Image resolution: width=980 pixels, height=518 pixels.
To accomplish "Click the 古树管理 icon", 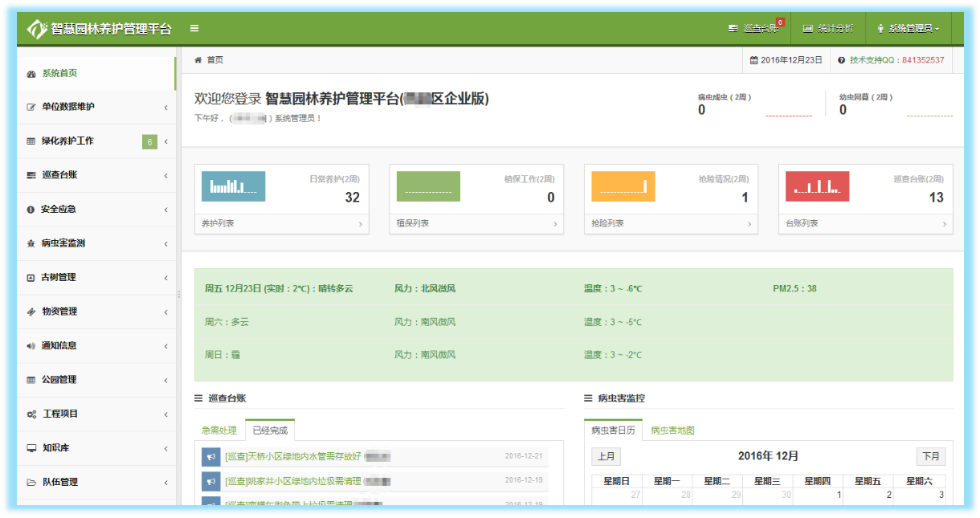I will (31, 278).
